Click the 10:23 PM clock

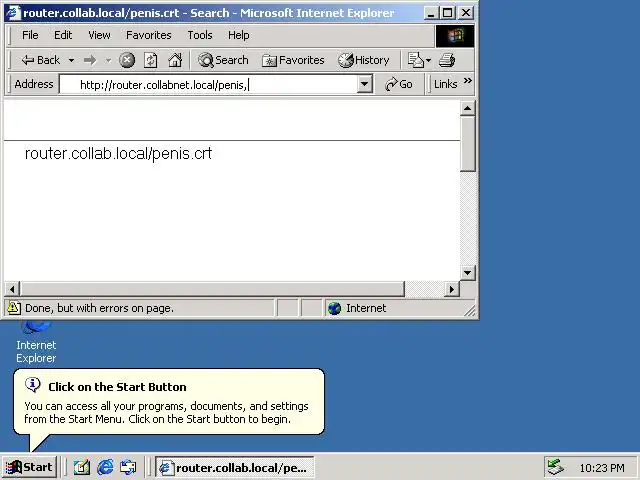point(602,468)
